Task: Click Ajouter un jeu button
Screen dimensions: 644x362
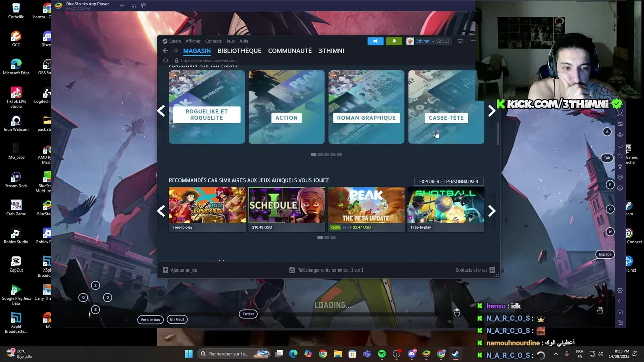Action: (180, 270)
